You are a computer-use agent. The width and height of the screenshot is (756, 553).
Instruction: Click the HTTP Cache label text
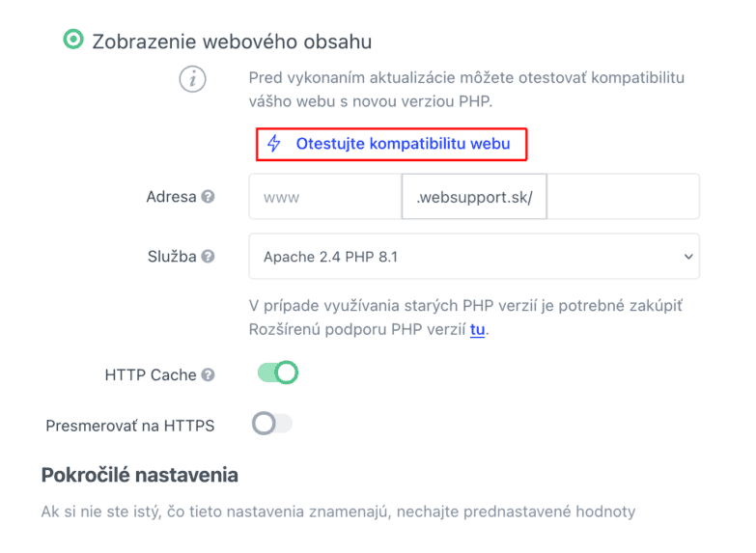click(151, 374)
